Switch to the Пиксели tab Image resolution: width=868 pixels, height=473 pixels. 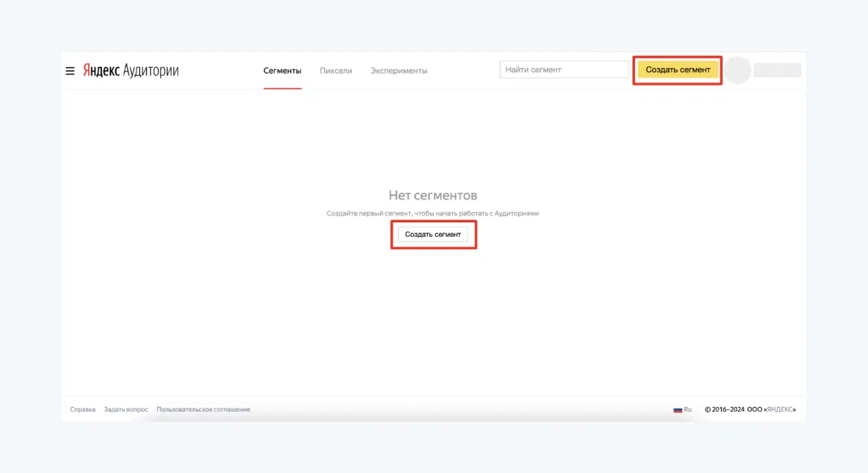point(336,70)
